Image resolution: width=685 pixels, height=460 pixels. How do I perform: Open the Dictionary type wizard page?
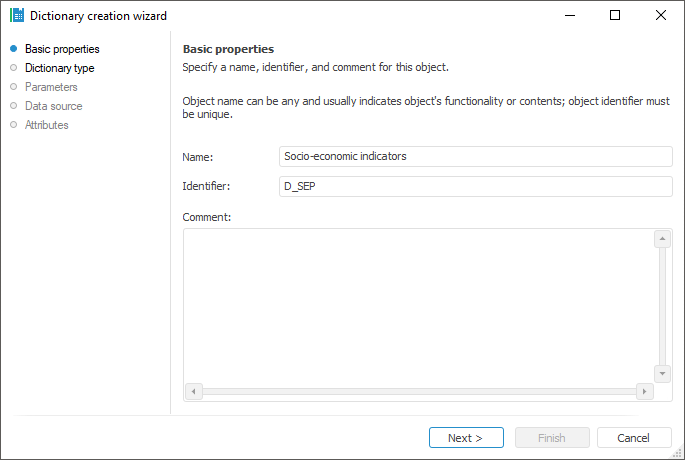click(x=59, y=68)
